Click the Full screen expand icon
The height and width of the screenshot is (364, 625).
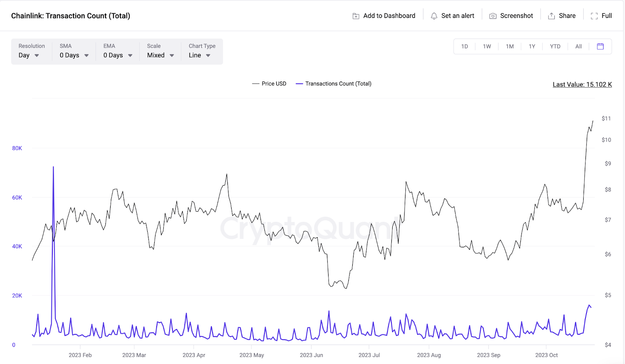click(x=594, y=16)
